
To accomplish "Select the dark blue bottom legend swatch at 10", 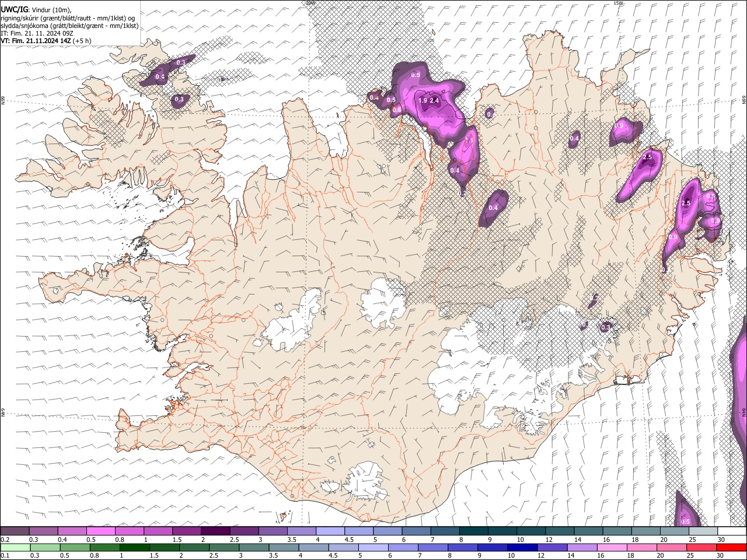I will click(x=522, y=547).
